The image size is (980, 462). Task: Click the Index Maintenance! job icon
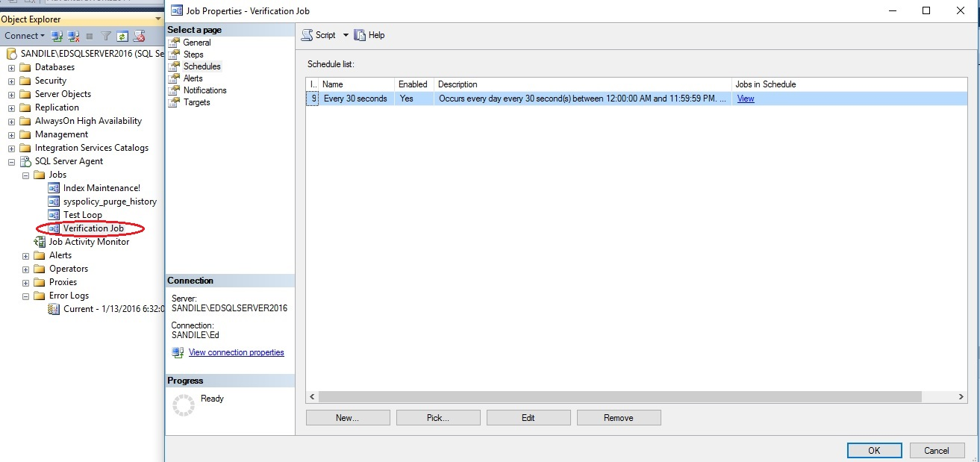(x=54, y=188)
